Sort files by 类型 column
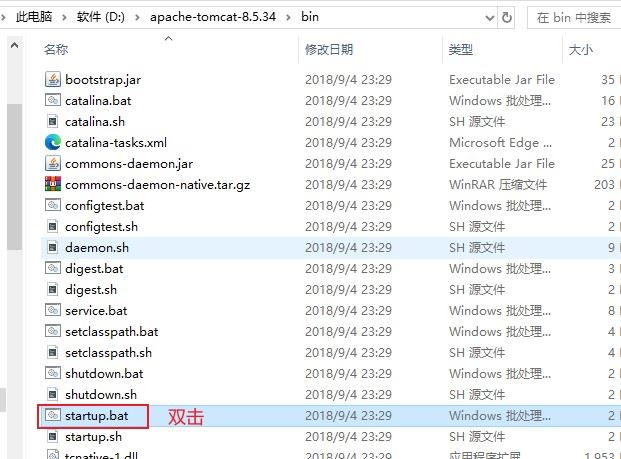The image size is (621, 459). pyautogui.click(x=461, y=50)
